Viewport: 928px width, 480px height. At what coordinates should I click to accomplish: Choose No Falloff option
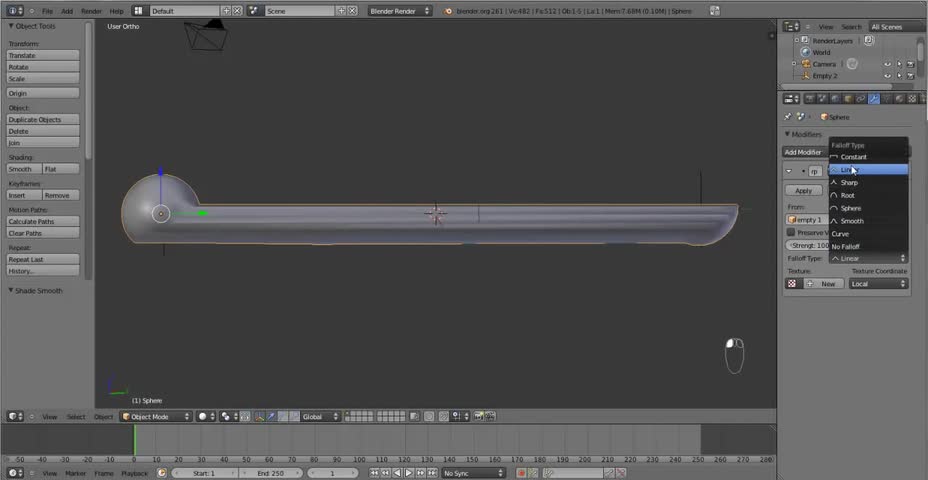[x=868, y=246]
